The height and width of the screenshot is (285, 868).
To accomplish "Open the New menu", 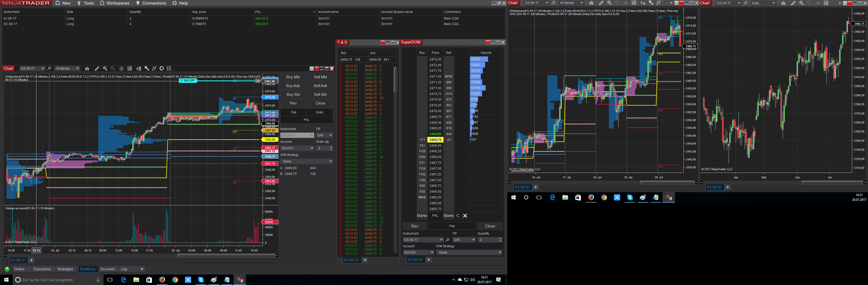I will 63,3.
